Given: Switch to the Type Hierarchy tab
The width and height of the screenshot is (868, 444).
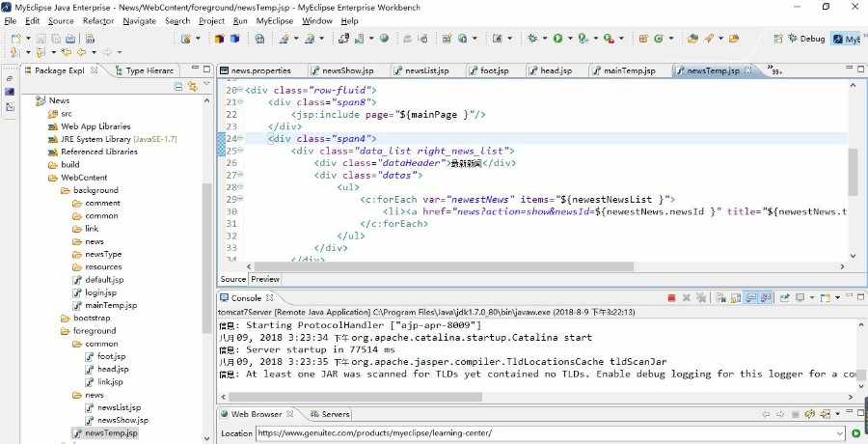Looking at the screenshot, I should click(x=144, y=70).
